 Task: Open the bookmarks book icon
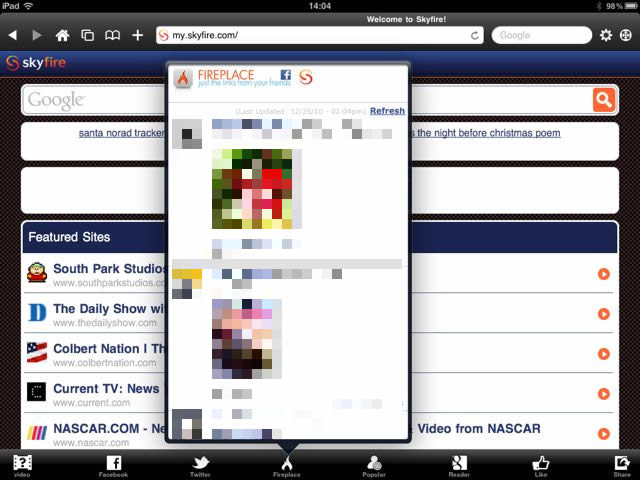coord(112,35)
